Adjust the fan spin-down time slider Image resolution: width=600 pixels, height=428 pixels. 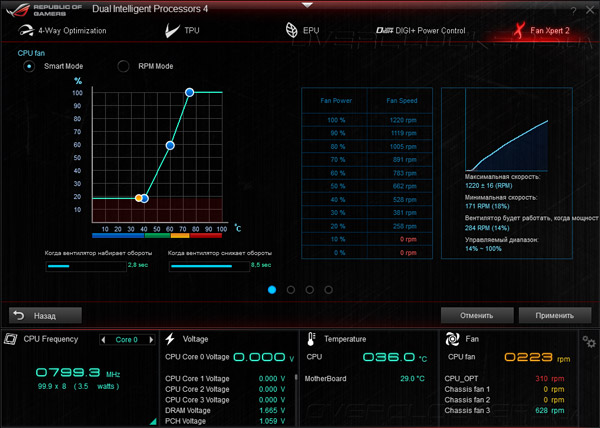(209, 266)
